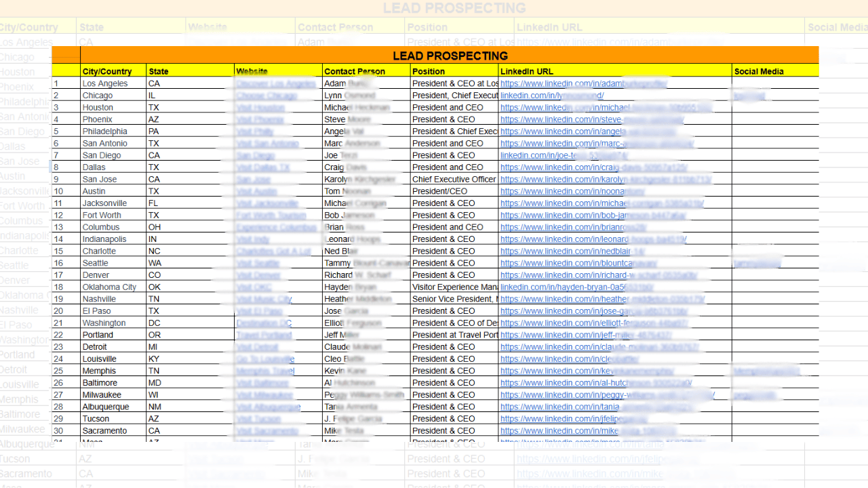This screenshot has height=488, width=868.
Task: Click the Sacramento city cell
Action: (113, 430)
